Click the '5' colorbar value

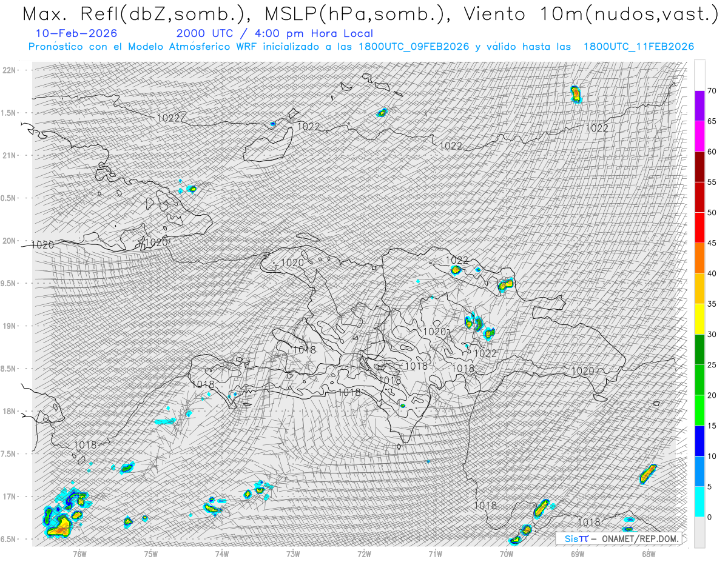(x=709, y=487)
